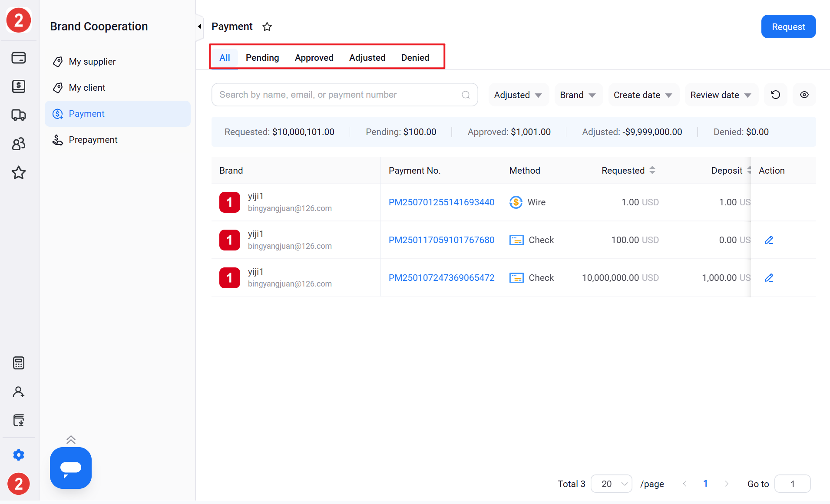Click Check icon for PM250107247369065472
The image size is (830, 504).
pyautogui.click(x=516, y=278)
